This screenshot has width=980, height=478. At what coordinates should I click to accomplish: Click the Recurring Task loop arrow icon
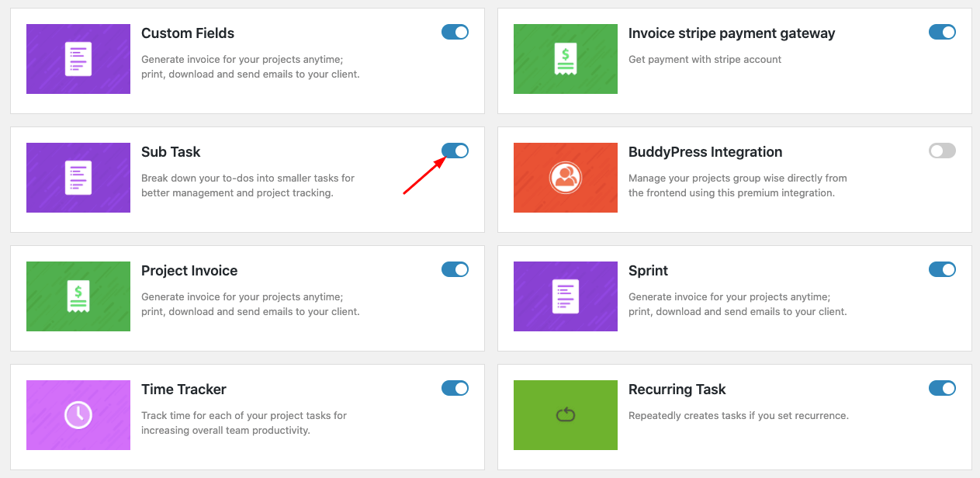coord(565,415)
